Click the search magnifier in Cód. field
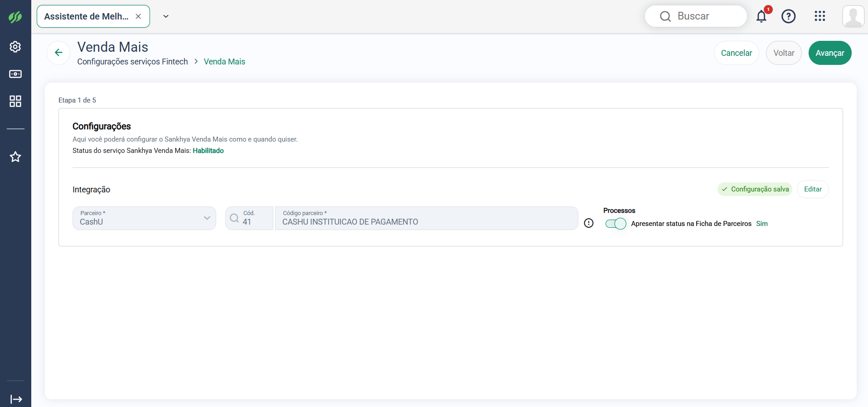This screenshot has width=868, height=407. [x=234, y=218]
